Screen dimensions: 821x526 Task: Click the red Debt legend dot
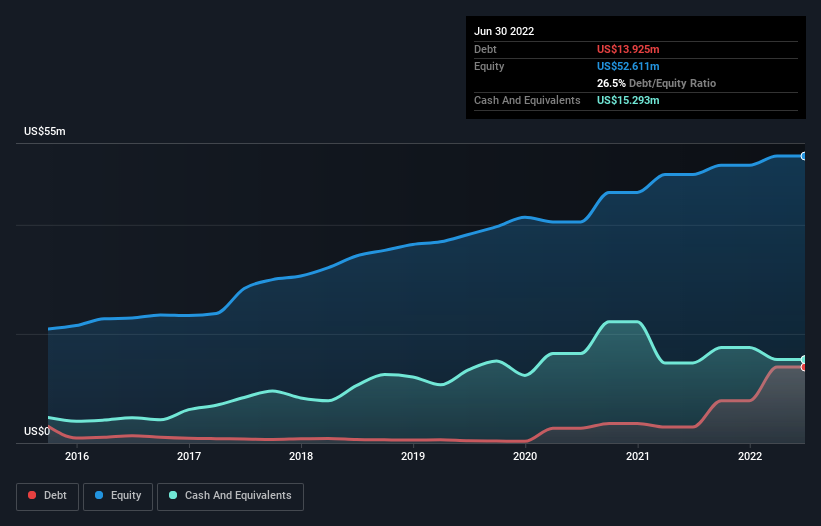(x=32, y=495)
